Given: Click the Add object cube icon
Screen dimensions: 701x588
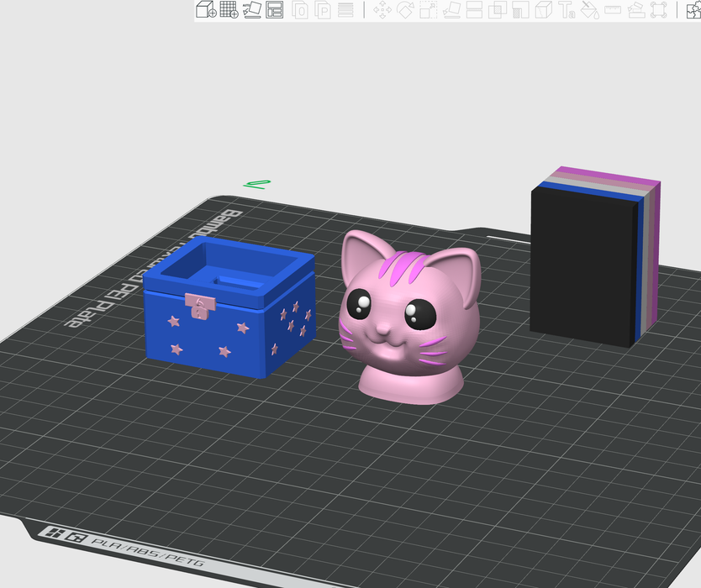Looking at the screenshot, I should coord(206,10).
